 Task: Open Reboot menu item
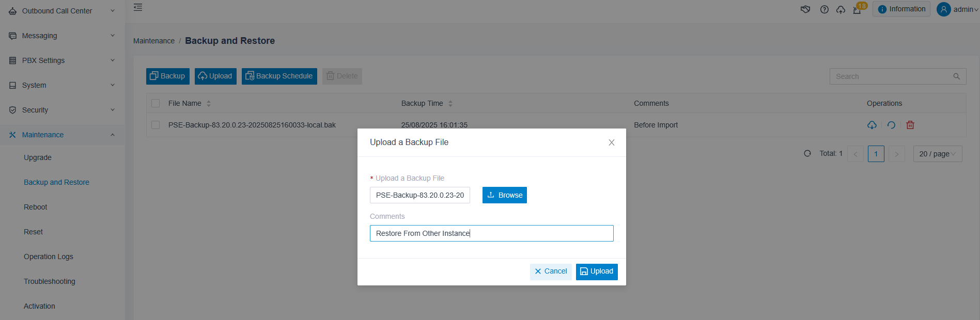coord(36,207)
